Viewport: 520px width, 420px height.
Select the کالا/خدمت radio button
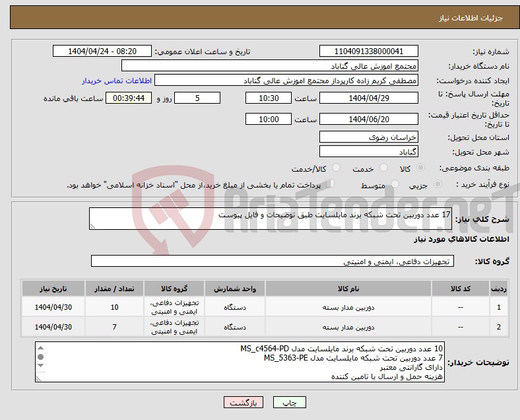336,168
